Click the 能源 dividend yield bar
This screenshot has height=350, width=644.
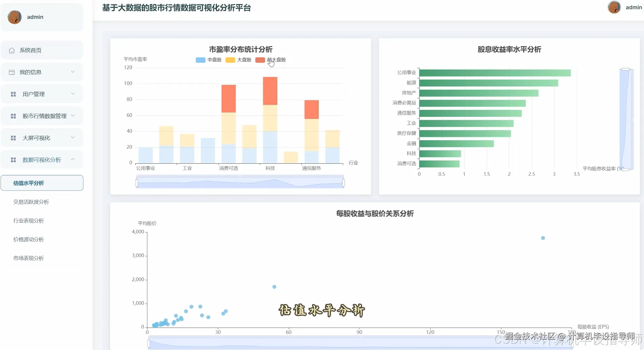(x=489, y=83)
